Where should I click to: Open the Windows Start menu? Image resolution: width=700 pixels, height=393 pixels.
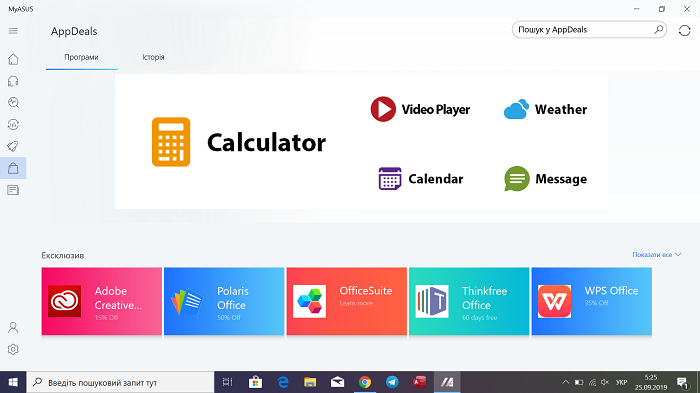(x=13, y=382)
